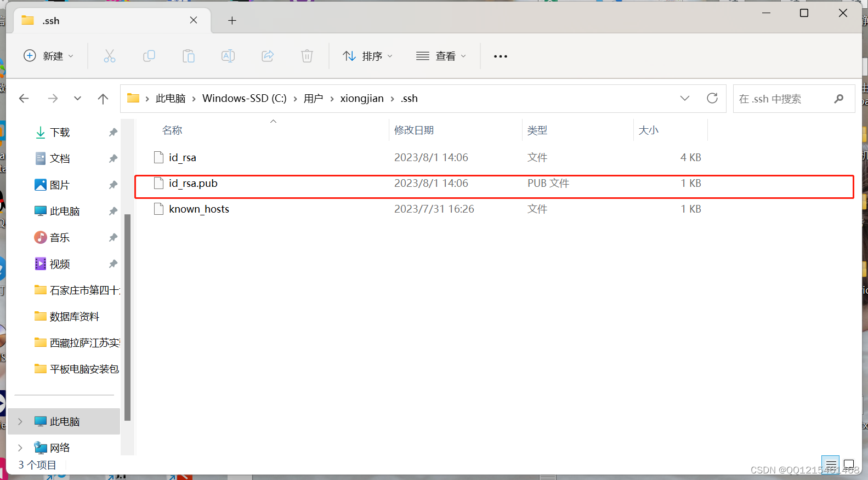Open 平板电脑安装包 folder in sidebar
The height and width of the screenshot is (480, 868).
click(77, 369)
